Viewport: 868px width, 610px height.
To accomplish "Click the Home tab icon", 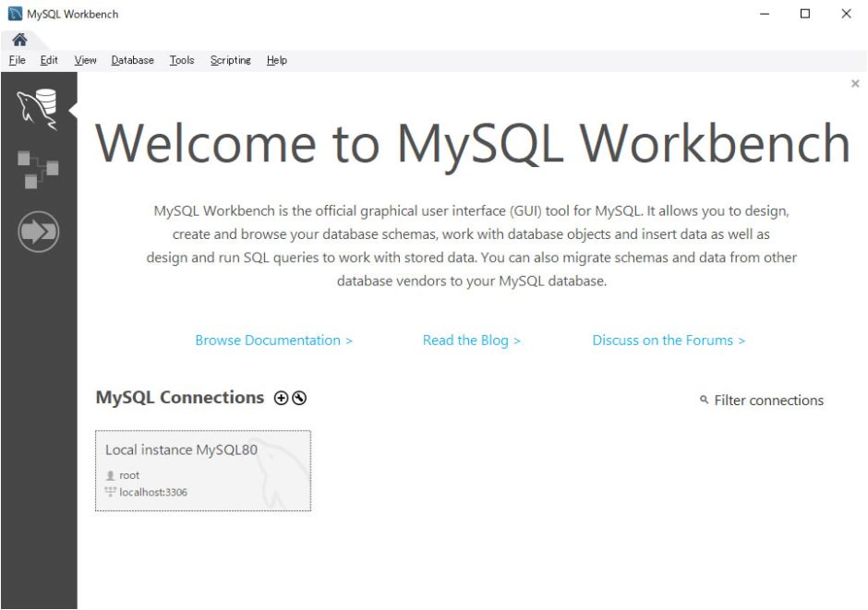I will pos(19,39).
